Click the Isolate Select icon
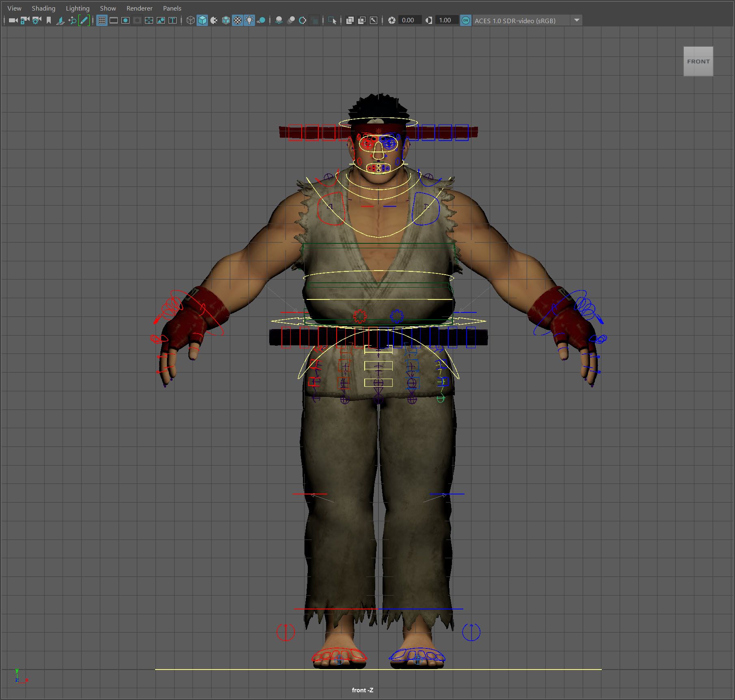Image resolution: width=735 pixels, height=700 pixels. pos(332,20)
